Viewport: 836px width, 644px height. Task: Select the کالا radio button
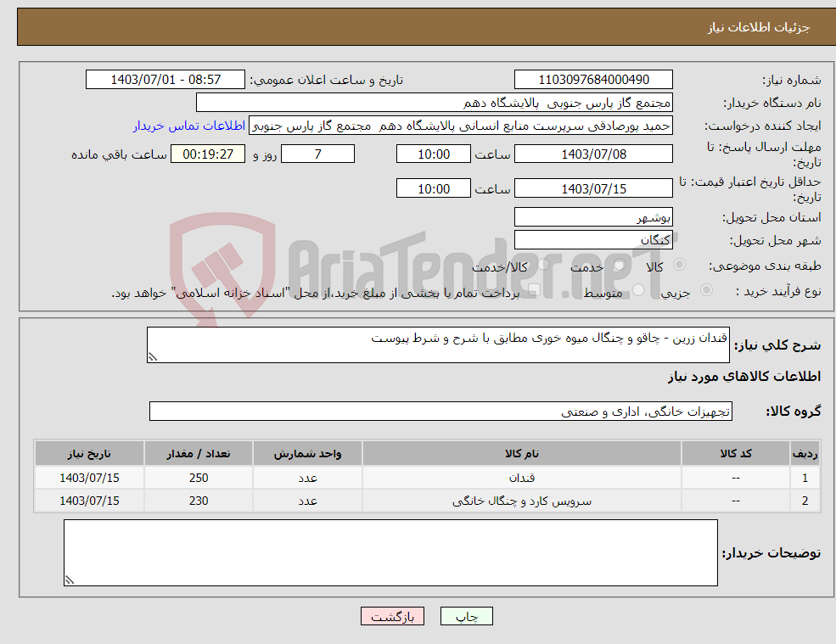[679, 265]
